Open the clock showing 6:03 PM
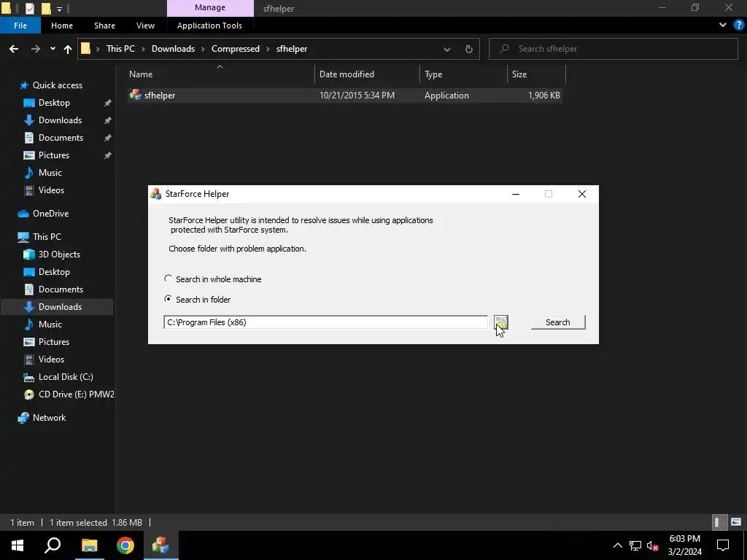 pos(684,545)
